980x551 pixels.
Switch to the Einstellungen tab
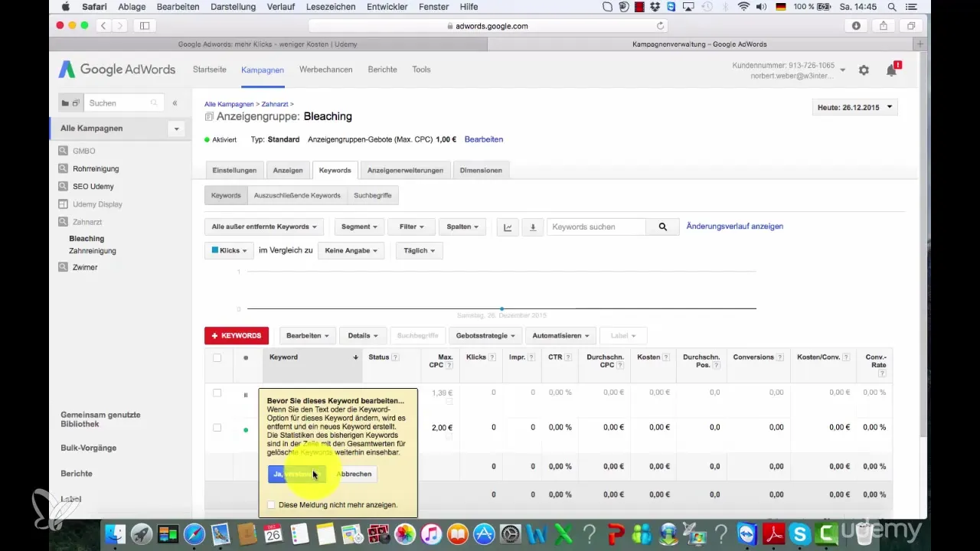(x=234, y=170)
